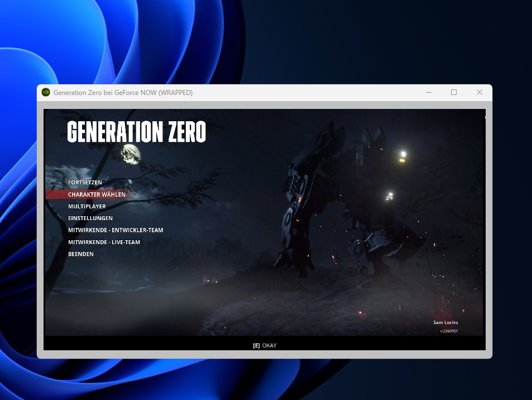Click the GENERATION ZERO logo title
Viewport: 532px width, 400px height.
pos(136,131)
